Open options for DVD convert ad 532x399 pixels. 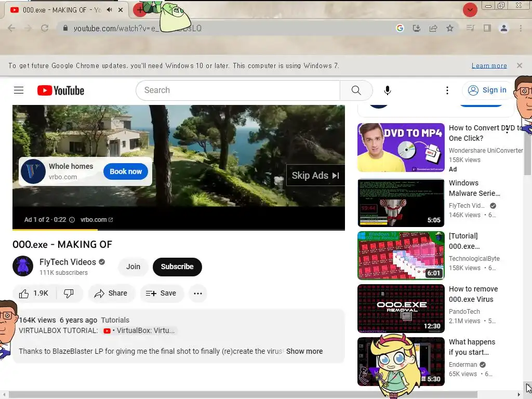[507, 129]
